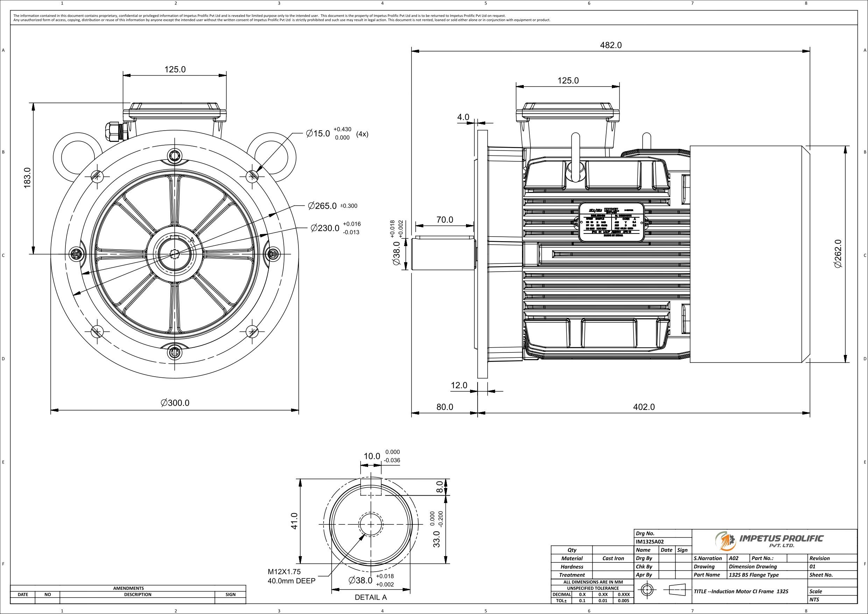Click the Cast Iron material value
The height and width of the screenshot is (614, 868).
tap(613, 558)
